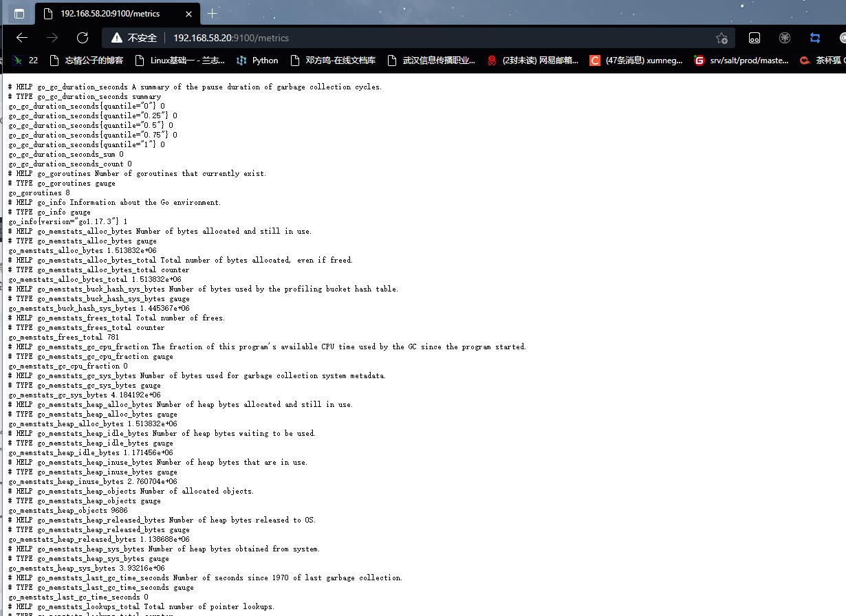
Task: Click go_memstats_heap_sys_bytes 3.93216e+06 line
Action: click(87, 569)
